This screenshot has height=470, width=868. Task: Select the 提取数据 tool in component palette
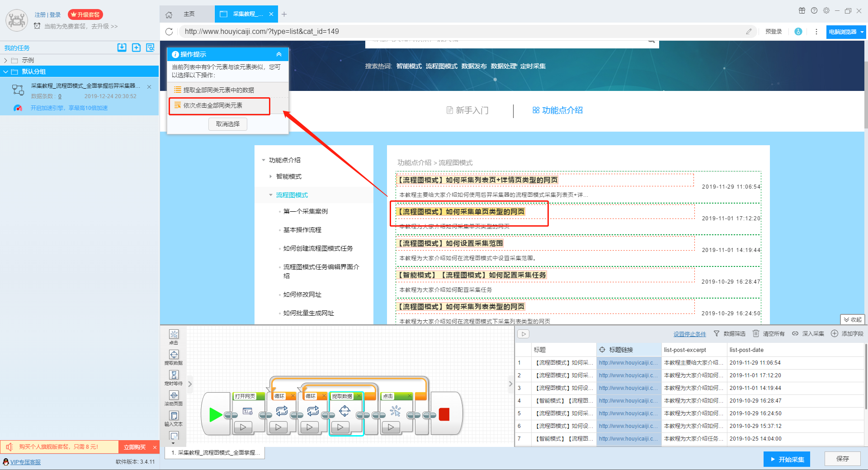[174, 357]
